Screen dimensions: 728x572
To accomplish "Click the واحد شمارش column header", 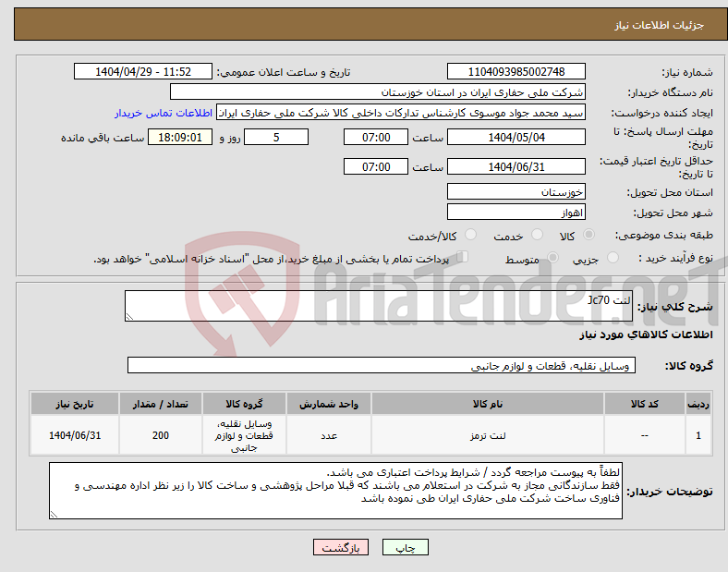I will point(329,404).
